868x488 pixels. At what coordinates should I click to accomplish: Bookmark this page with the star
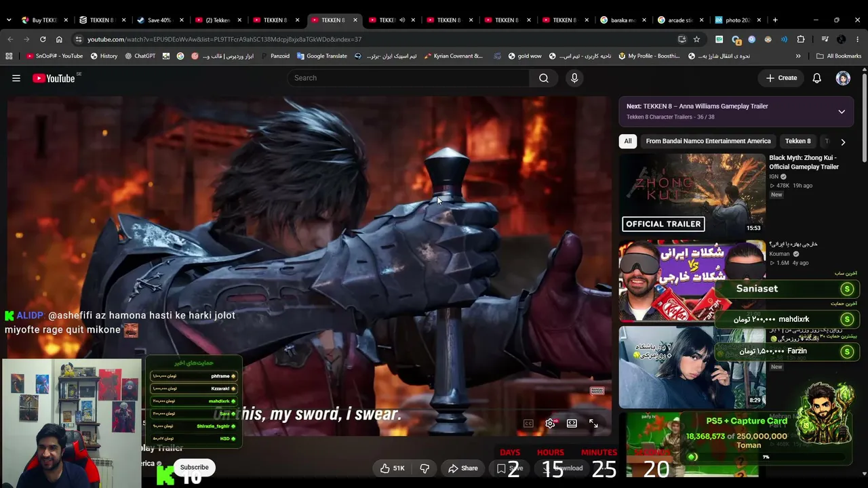696,39
